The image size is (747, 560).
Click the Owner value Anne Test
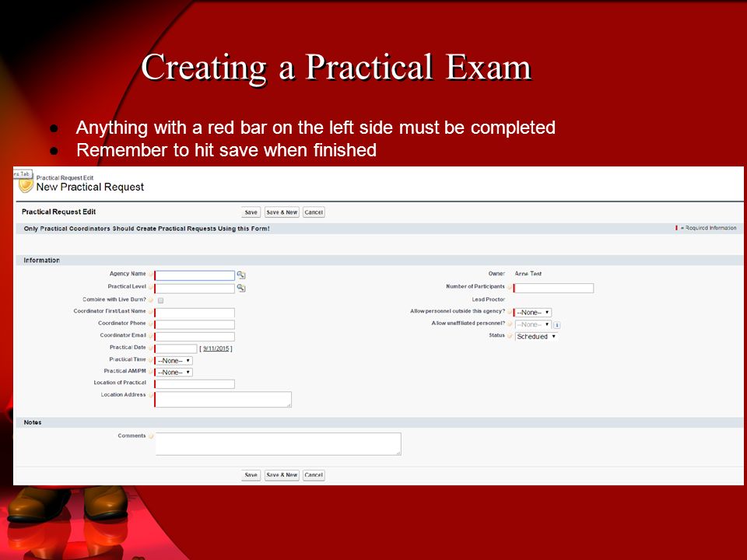pyautogui.click(x=528, y=274)
